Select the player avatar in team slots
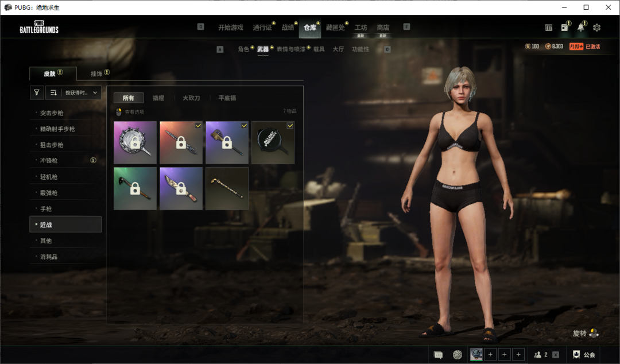The image size is (620, 364). tap(476, 354)
